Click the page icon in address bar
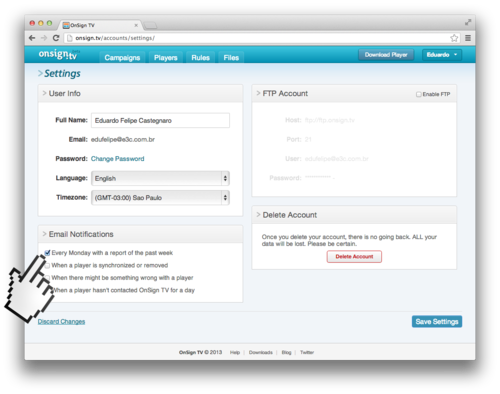 pos(70,38)
